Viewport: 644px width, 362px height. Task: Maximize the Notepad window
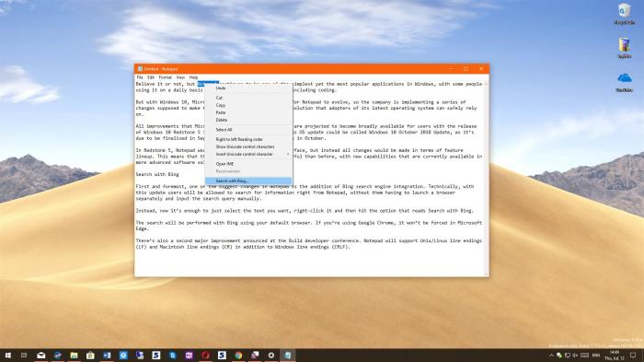pos(466,69)
